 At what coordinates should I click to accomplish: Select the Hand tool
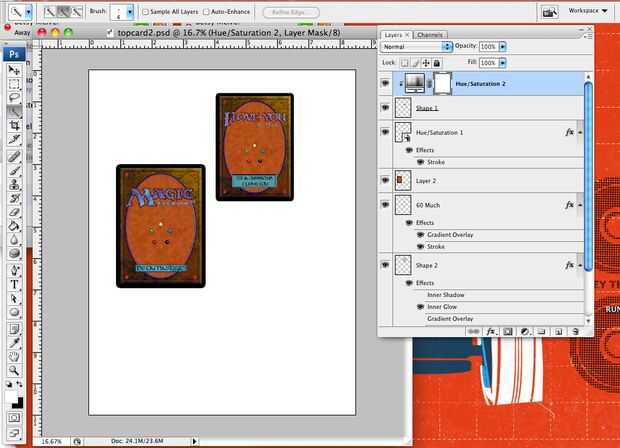[14, 354]
